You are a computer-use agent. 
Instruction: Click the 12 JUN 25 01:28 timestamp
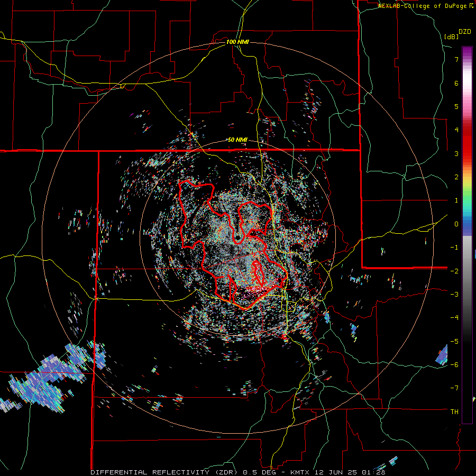coord(350,472)
